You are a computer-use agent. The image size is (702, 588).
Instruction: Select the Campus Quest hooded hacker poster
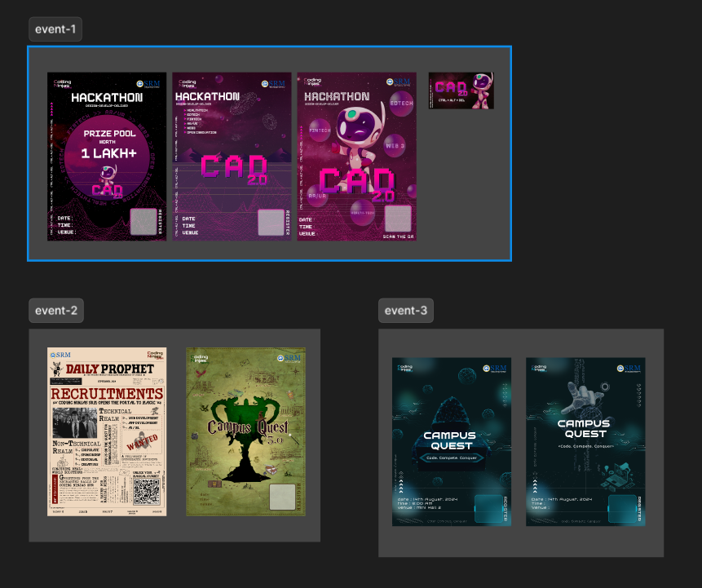point(452,441)
